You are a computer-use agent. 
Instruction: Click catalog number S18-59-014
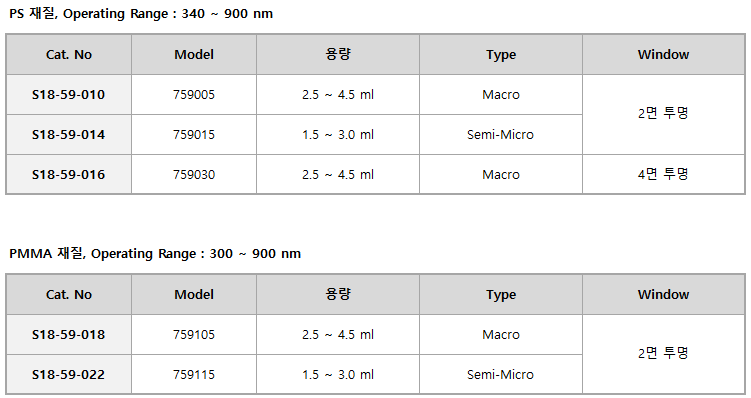[68, 135]
